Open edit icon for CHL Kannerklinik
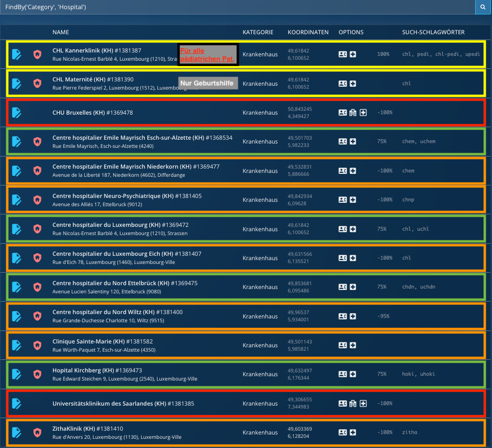The width and height of the screenshot is (492, 448). tap(16, 54)
